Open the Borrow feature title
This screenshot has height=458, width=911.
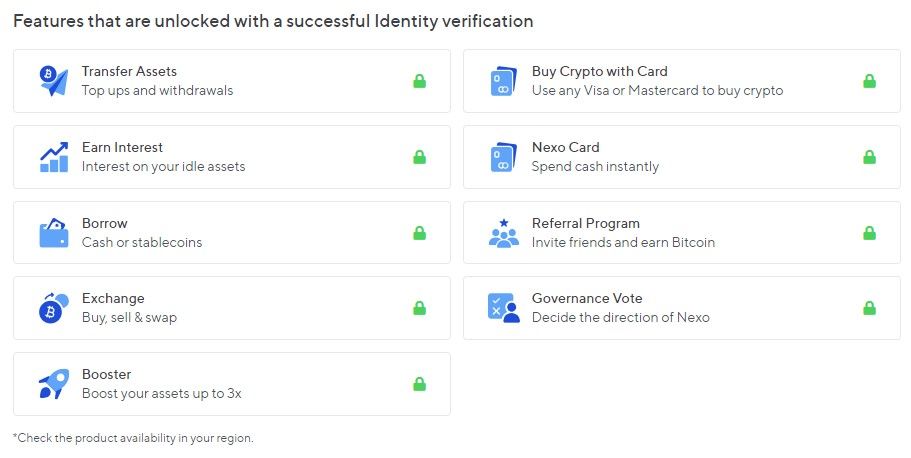[105, 223]
